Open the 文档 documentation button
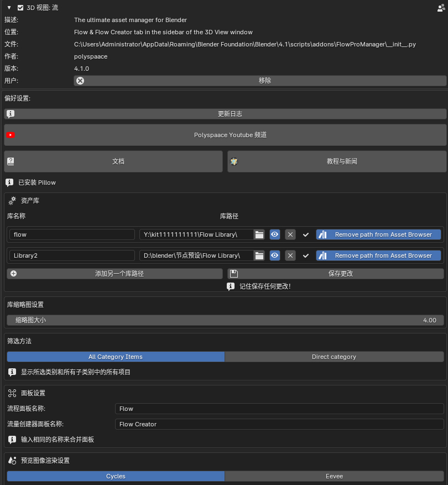The height and width of the screenshot is (485, 448). [113, 161]
